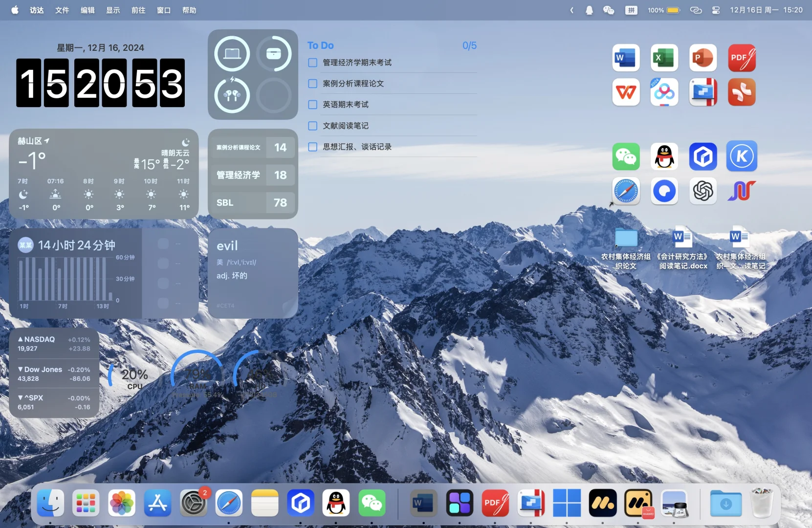Open Finder in the Dock
The height and width of the screenshot is (528, 812).
(x=50, y=503)
